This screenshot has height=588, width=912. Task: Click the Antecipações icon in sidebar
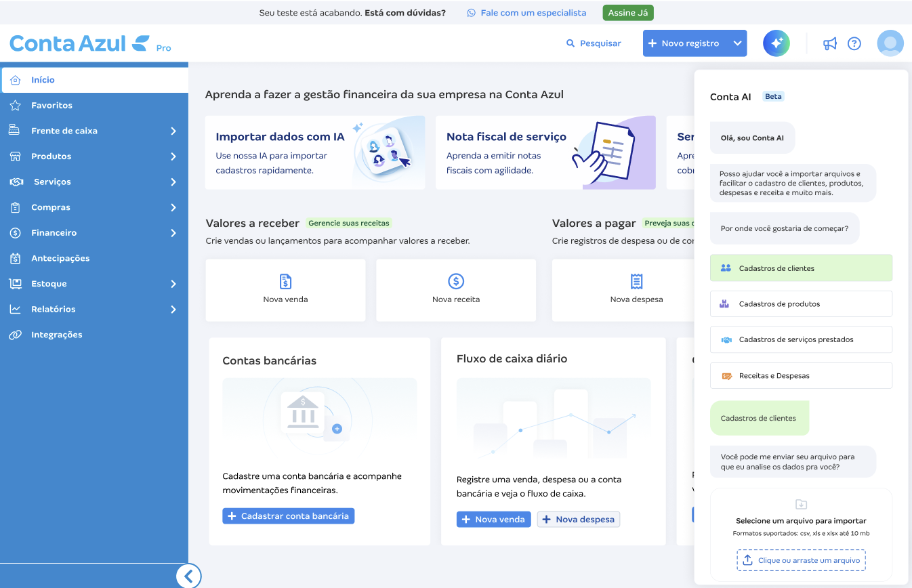[x=16, y=258]
